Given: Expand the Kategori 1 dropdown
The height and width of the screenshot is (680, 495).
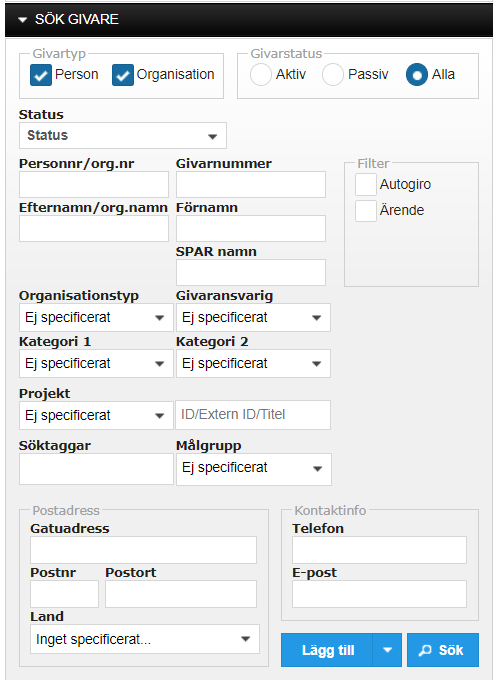Looking at the screenshot, I should pos(96,363).
